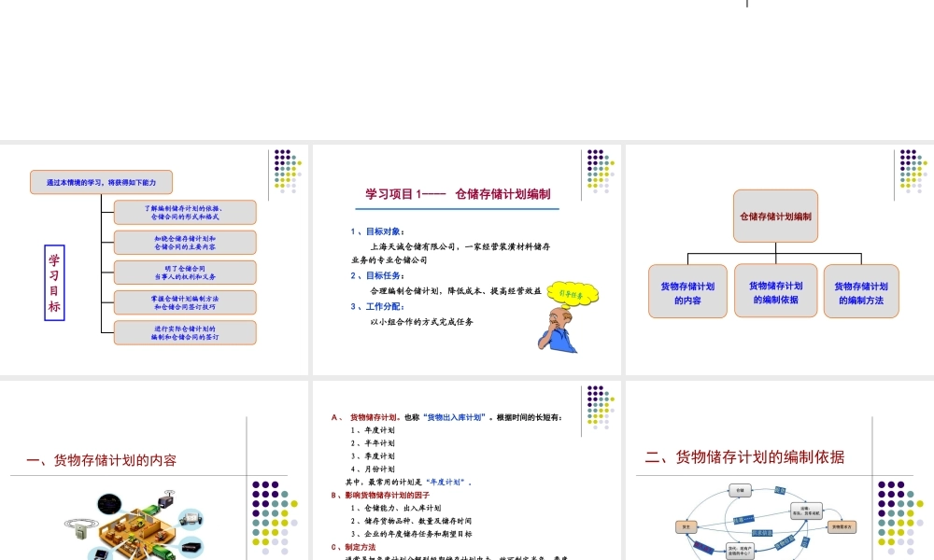Click the yellow 引导任务 thought bubble
The image size is (934, 560).
(x=573, y=294)
